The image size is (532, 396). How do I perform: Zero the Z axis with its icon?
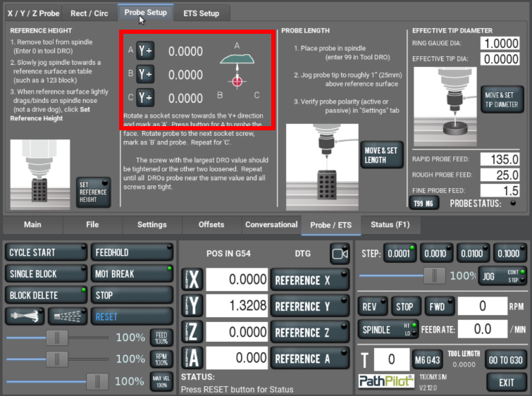tap(192, 333)
